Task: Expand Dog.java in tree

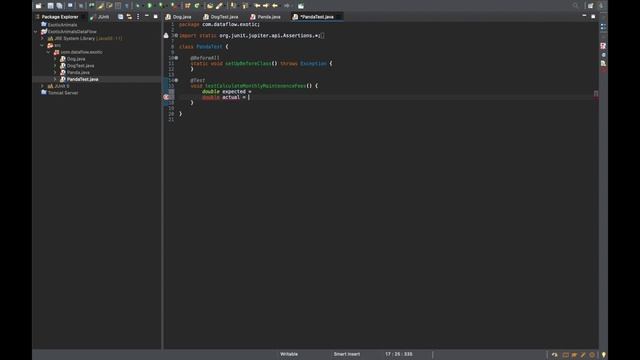Action: (x=55, y=59)
